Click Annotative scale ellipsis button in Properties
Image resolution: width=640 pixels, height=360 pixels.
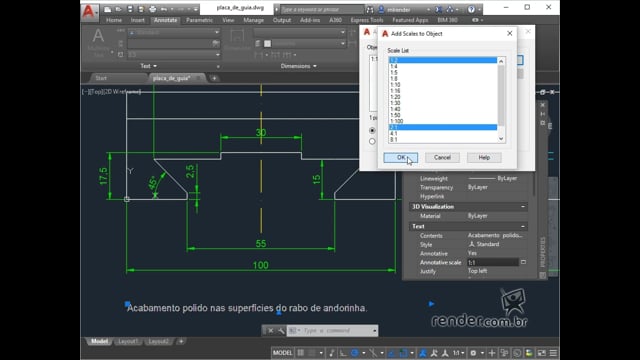[523, 262]
